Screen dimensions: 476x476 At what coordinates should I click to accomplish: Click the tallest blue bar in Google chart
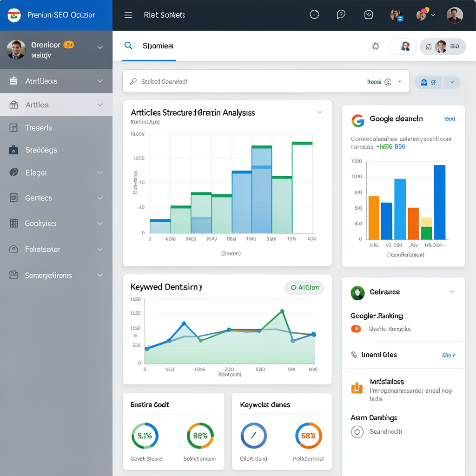[x=440, y=202]
